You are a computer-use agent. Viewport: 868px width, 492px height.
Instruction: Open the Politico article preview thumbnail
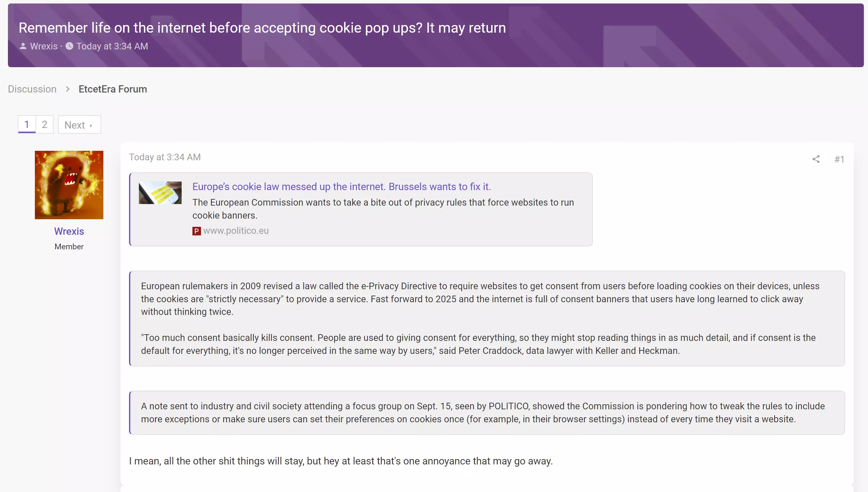[x=160, y=193]
